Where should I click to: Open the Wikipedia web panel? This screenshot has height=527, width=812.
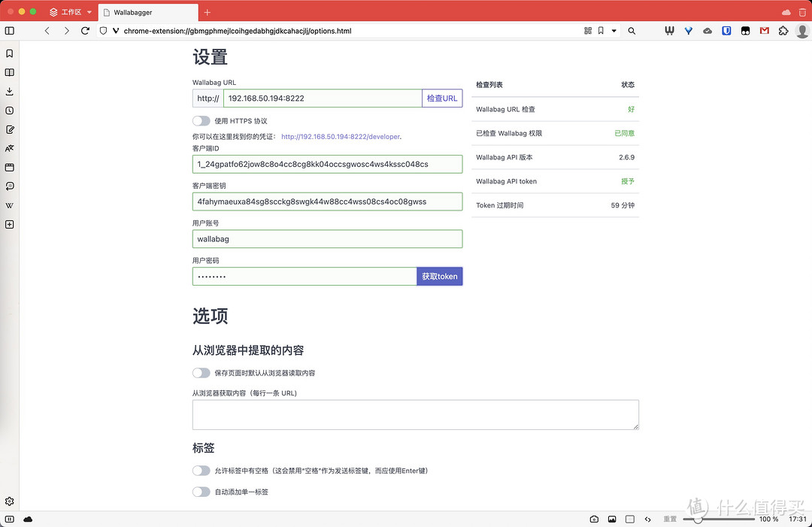click(x=10, y=205)
